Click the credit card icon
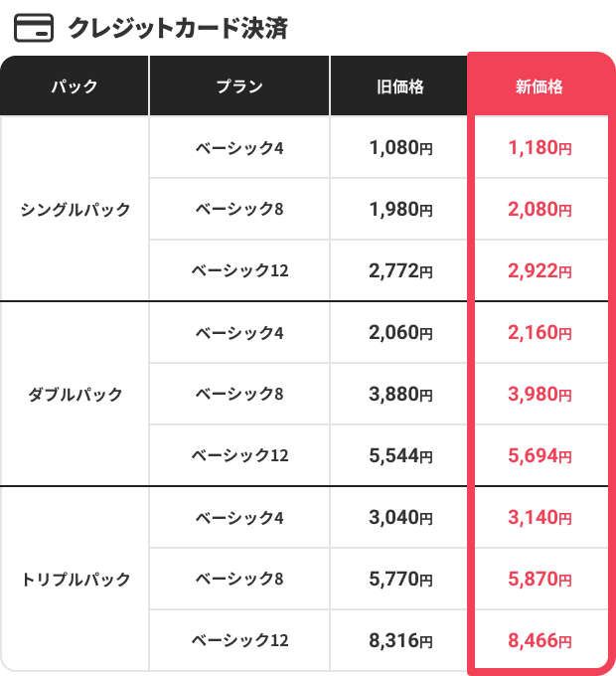Screen dimensions: 616x676 (35, 27)
